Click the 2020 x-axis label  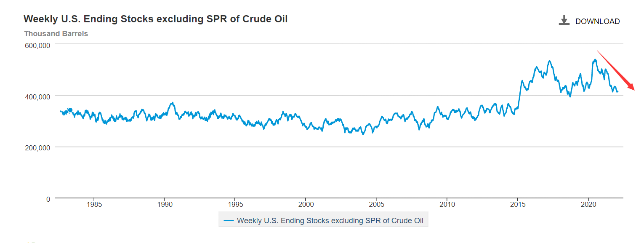(588, 205)
